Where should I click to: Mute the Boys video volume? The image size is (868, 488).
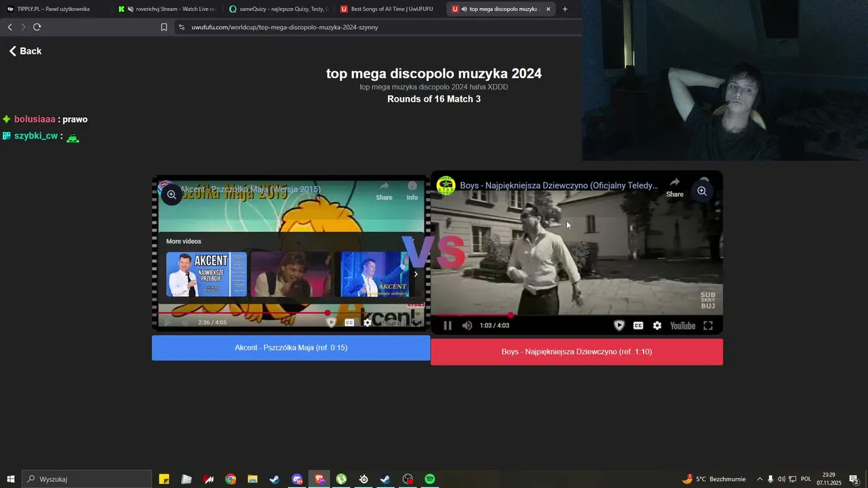(467, 325)
